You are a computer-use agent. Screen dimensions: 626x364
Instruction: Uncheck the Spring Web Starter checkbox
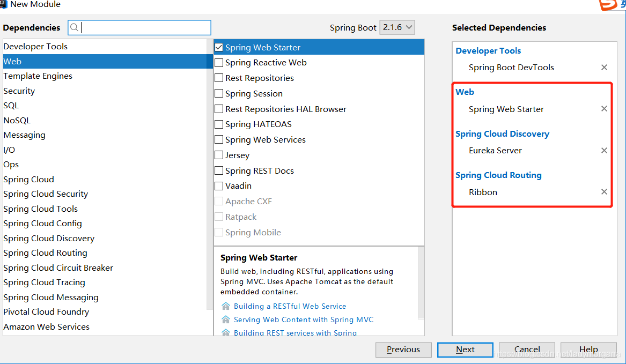tap(218, 47)
